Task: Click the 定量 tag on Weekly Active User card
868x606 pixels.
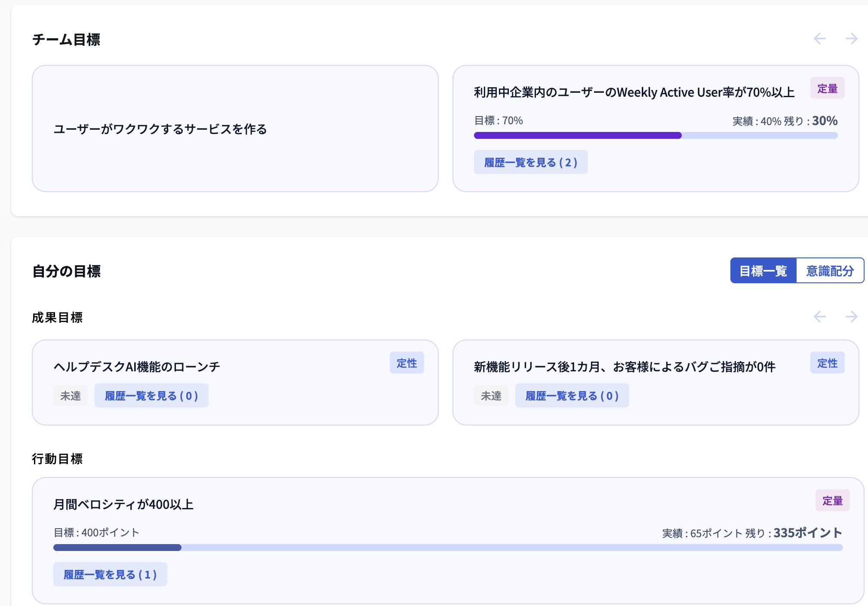Action: point(828,88)
